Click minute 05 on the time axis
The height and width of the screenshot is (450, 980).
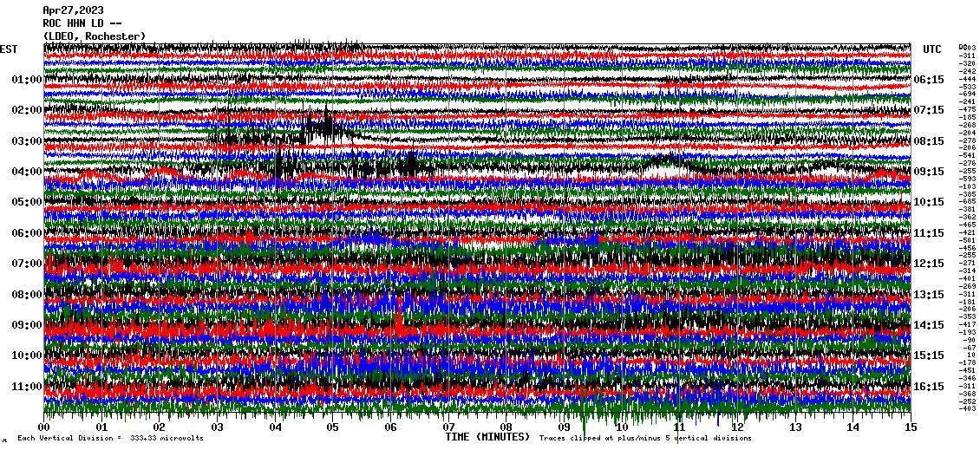(333, 427)
